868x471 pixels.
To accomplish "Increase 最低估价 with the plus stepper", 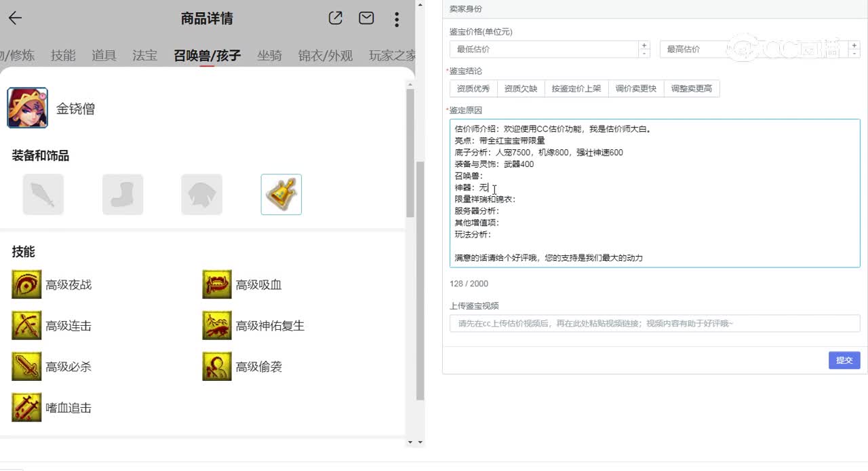I will (x=643, y=46).
